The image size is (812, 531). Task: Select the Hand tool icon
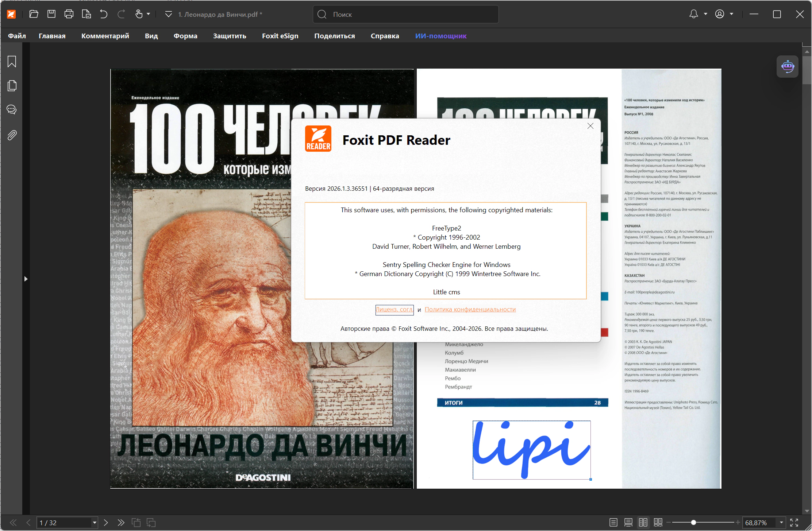(139, 14)
